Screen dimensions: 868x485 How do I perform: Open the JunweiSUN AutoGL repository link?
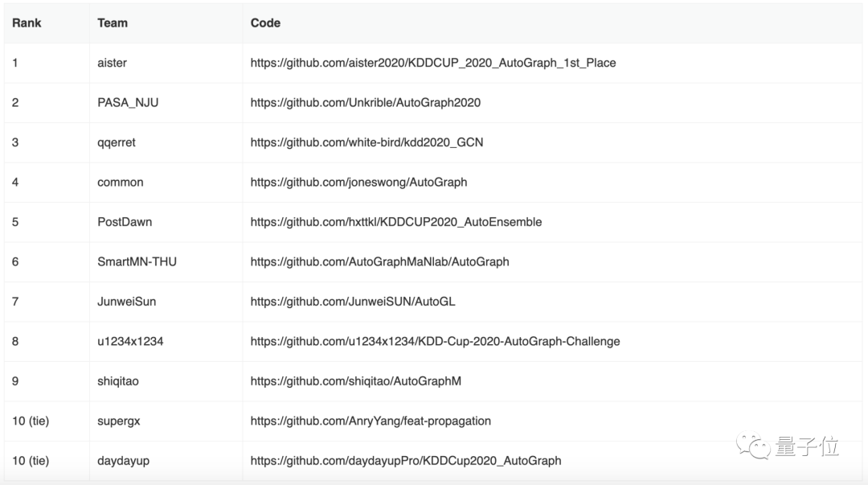click(x=353, y=302)
